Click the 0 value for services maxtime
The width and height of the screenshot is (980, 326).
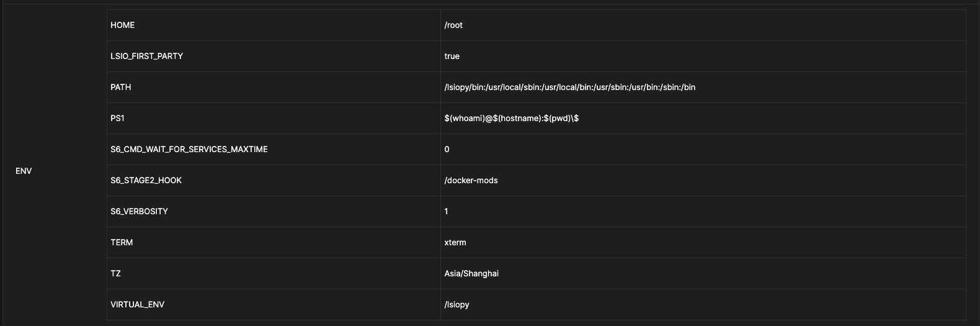(447, 150)
